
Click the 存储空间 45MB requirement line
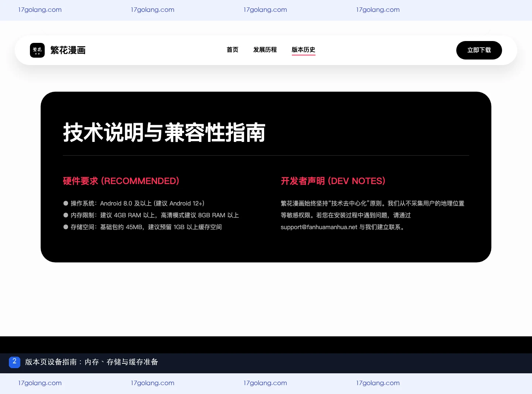(x=142, y=227)
